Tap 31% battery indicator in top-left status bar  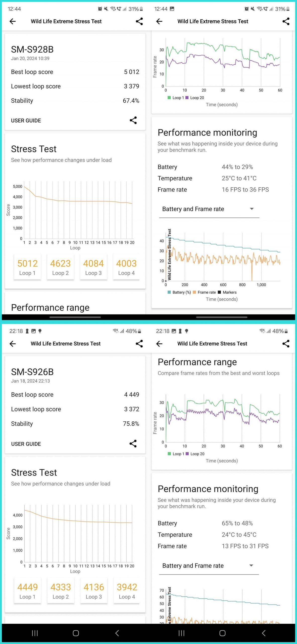[x=136, y=9]
